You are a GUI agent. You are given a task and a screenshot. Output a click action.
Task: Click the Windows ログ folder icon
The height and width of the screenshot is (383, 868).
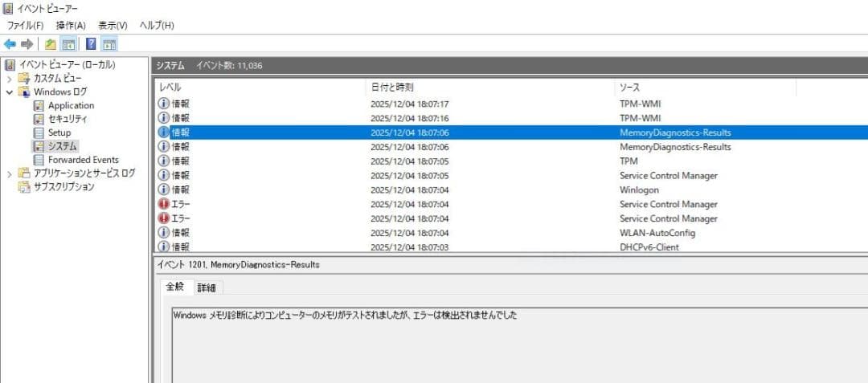coord(24,92)
